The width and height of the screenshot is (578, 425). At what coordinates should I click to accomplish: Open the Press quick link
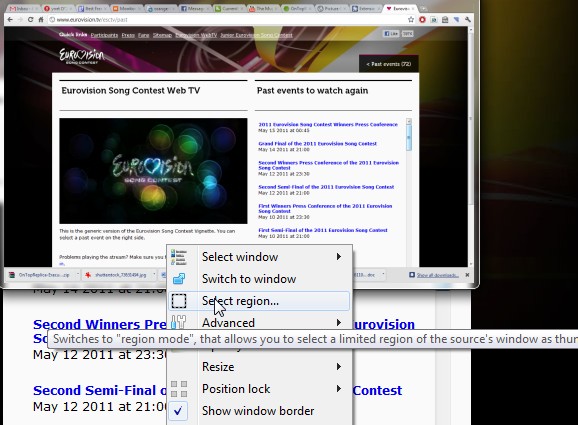pyautogui.click(x=128, y=35)
